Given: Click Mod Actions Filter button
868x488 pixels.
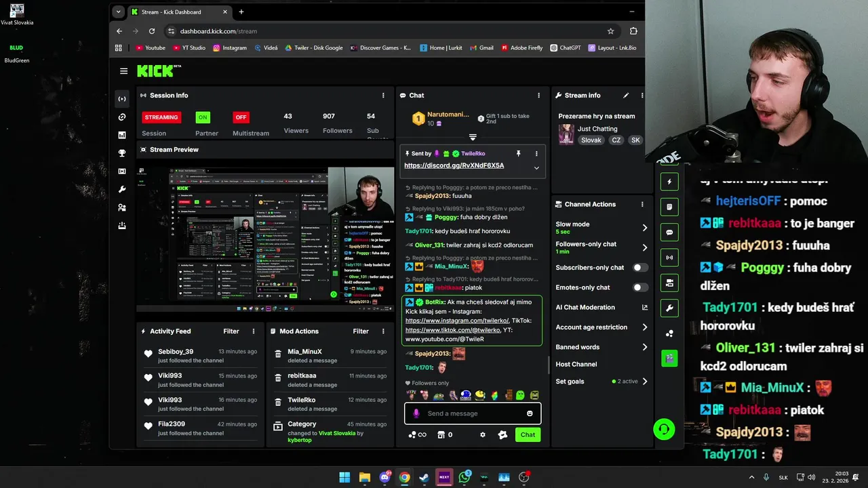Looking at the screenshot, I should click(361, 331).
